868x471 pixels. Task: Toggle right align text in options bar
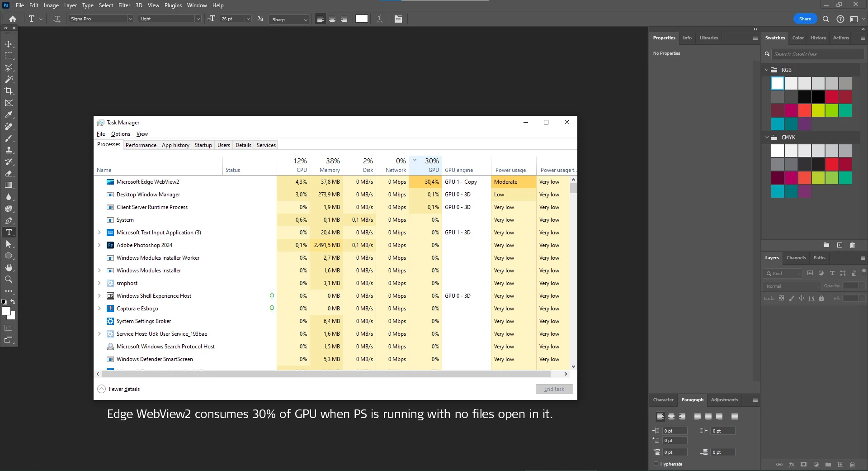[x=344, y=19]
